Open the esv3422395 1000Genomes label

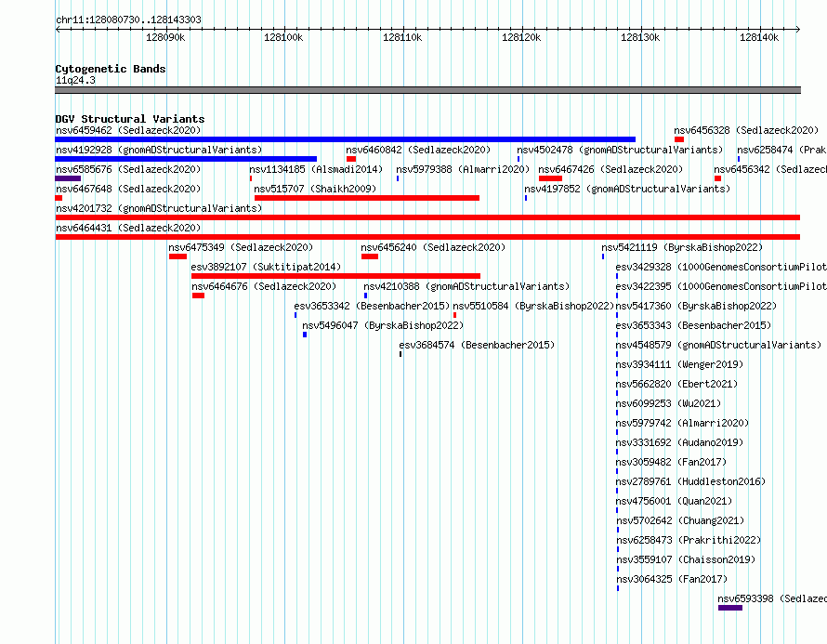[x=721, y=286]
